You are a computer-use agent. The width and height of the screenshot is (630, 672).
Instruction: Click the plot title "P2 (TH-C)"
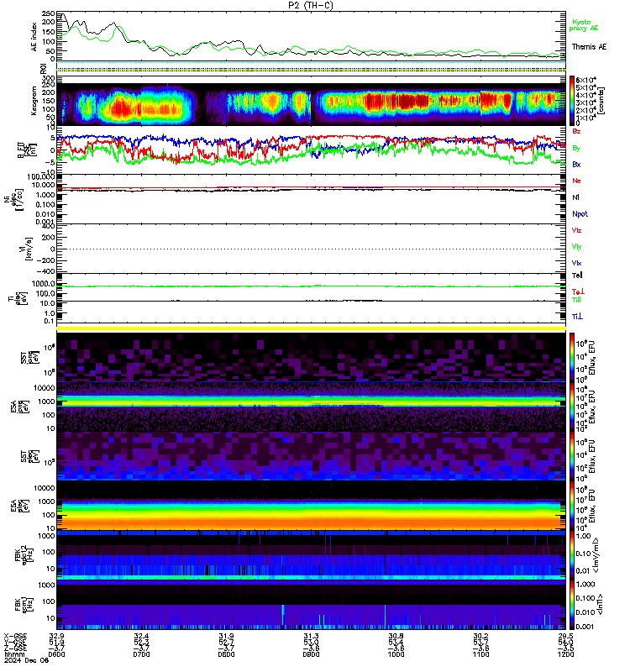click(310, 5)
